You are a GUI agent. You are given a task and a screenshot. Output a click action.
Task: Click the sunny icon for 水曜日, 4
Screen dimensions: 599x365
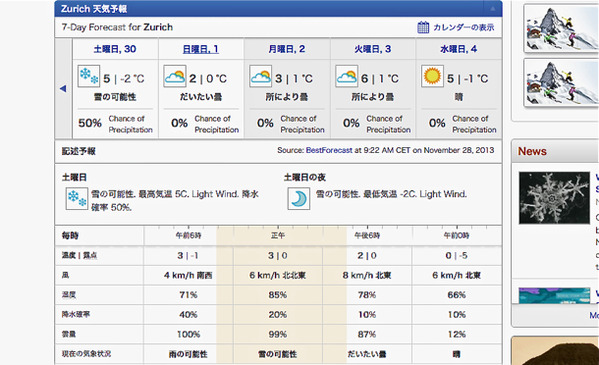432,76
